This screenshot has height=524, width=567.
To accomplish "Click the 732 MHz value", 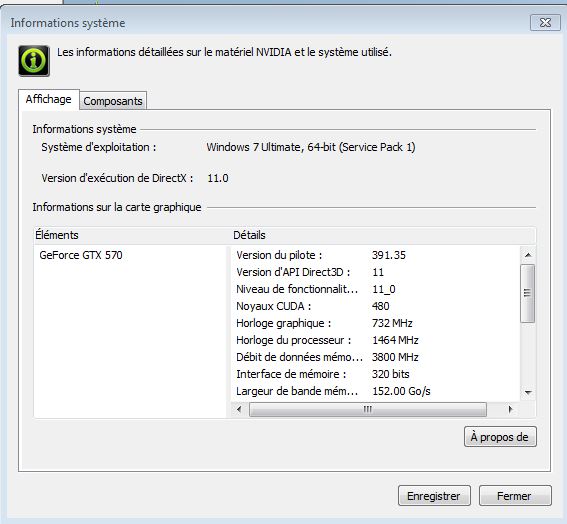I will click(x=392, y=323).
